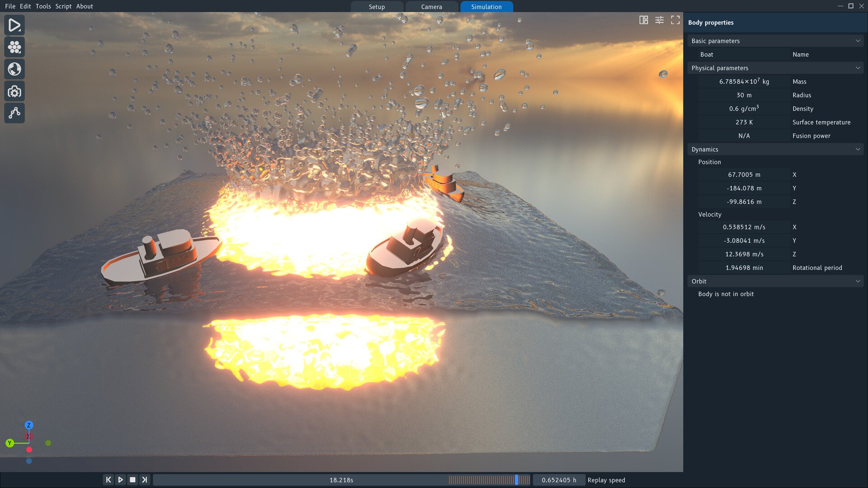Image resolution: width=868 pixels, height=488 pixels.
Task: Open the Tools menu
Action: coord(43,6)
